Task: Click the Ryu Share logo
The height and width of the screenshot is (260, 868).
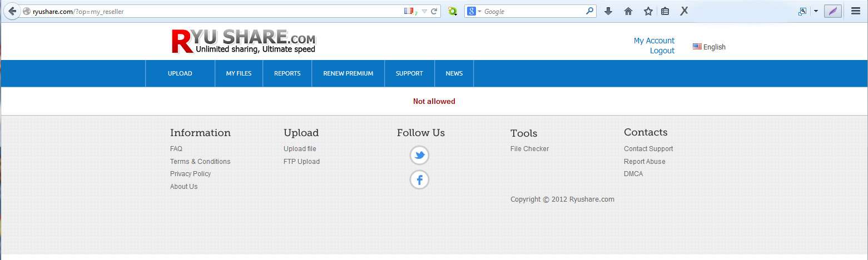Action: pos(244,41)
